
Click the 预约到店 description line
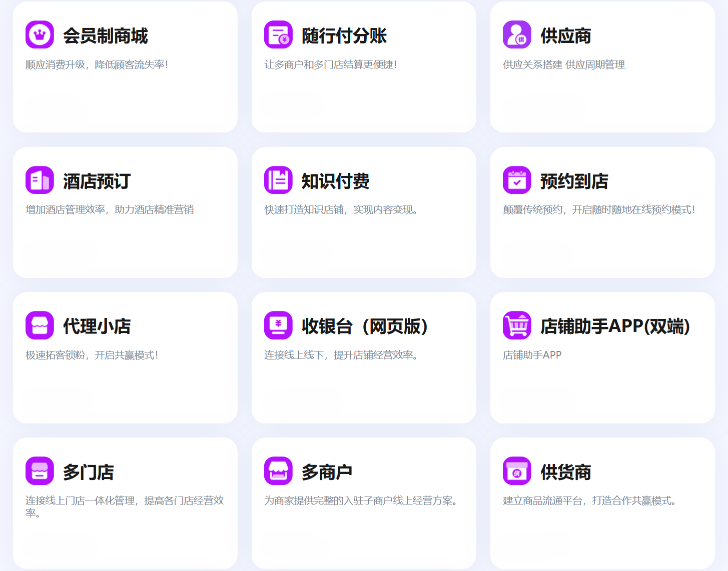click(x=599, y=210)
